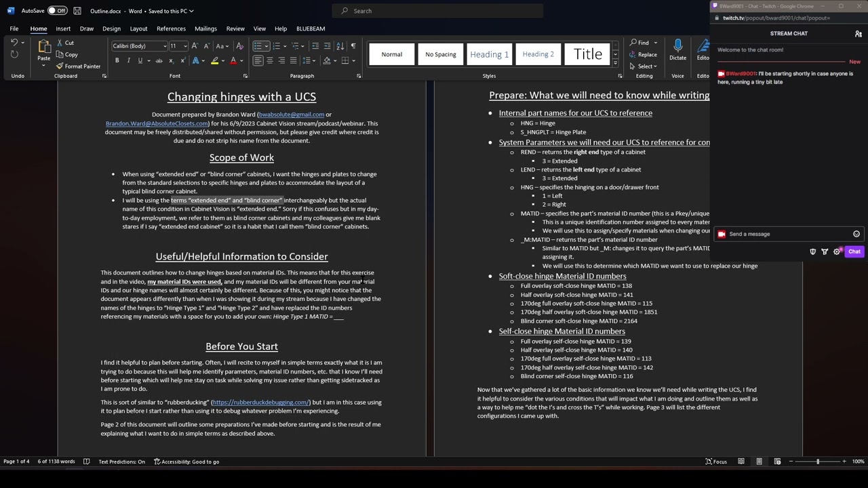Send message with purple Chat button
Image resolution: width=868 pixels, height=488 pixels.
pos(854,251)
